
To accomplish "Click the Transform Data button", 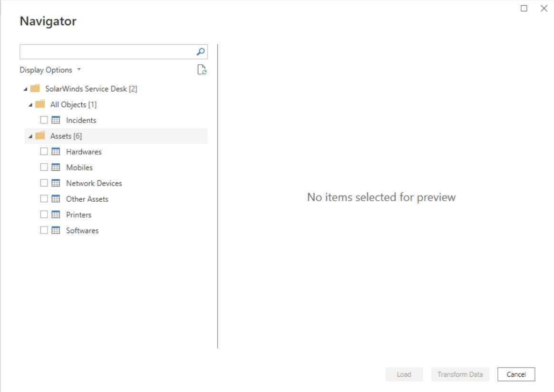I will pyautogui.click(x=460, y=374).
